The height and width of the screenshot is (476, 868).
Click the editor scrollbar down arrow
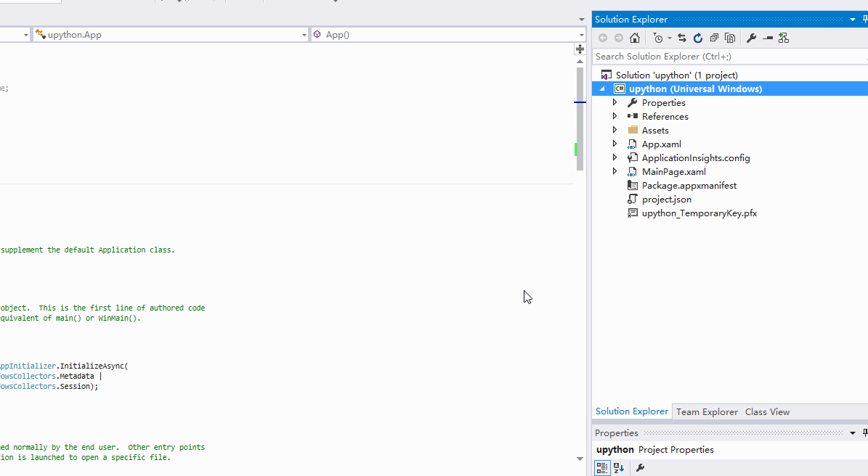pos(580,459)
